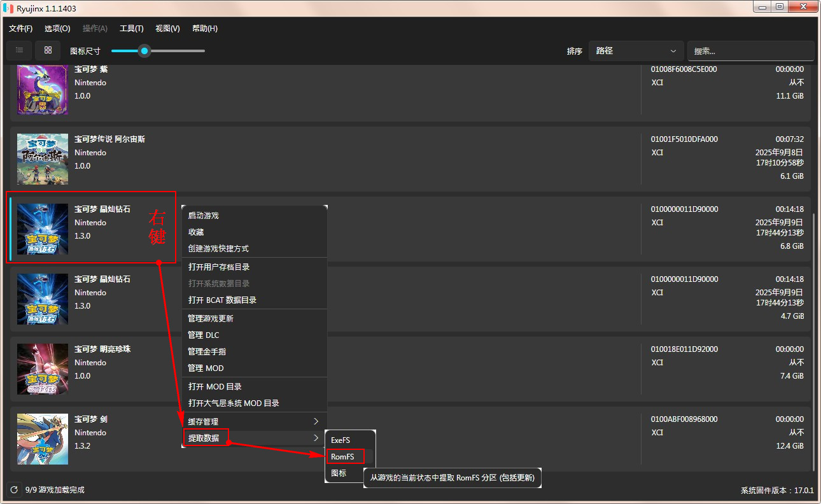Open the 视图(V) menu
The height and width of the screenshot is (504, 821).
click(x=167, y=29)
